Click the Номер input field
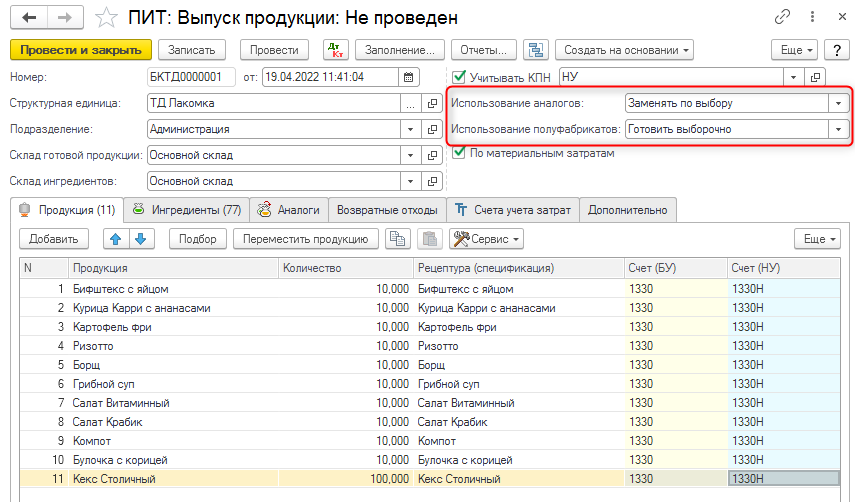This screenshot has height=502, width=855. tap(191, 77)
